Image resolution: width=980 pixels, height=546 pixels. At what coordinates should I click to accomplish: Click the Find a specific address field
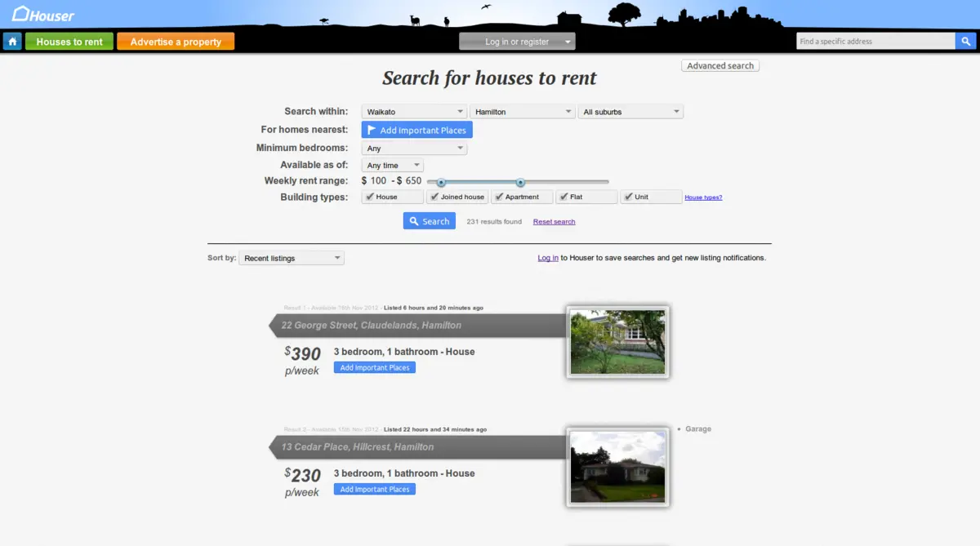875,42
